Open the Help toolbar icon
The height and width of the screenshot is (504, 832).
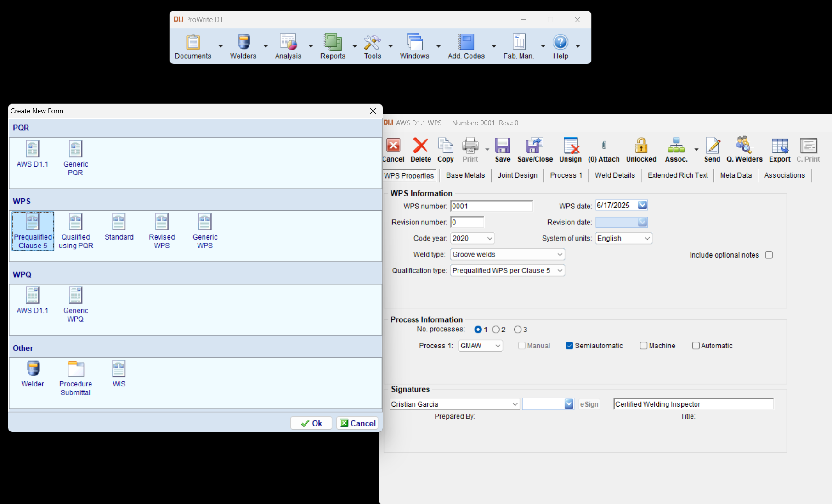tap(560, 46)
